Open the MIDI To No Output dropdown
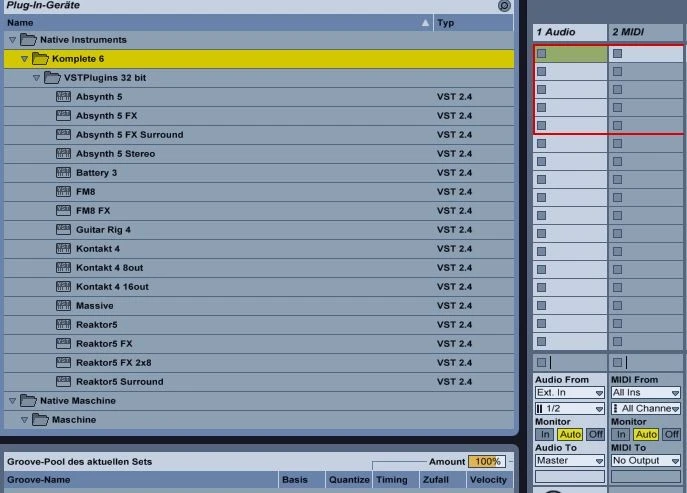Image resolution: width=687 pixels, height=493 pixels. pos(646,461)
